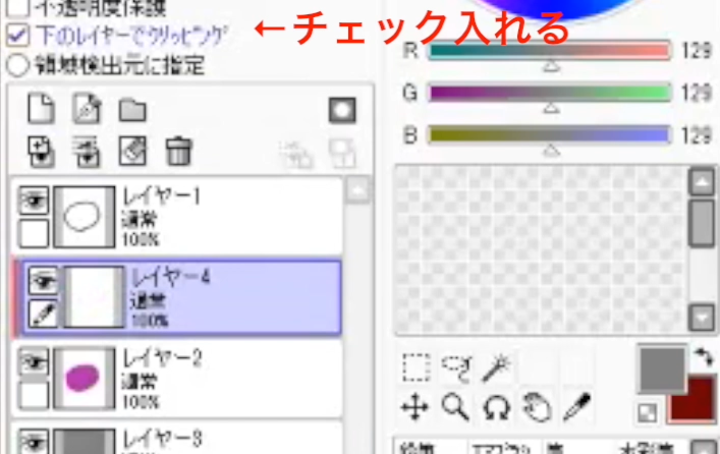Select the rotate view tool
Viewport: 720px width, 454px height.
tap(496, 408)
